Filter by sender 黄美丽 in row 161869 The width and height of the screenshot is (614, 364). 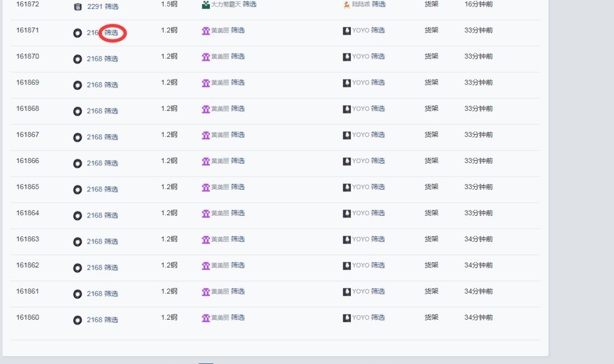click(x=238, y=82)
